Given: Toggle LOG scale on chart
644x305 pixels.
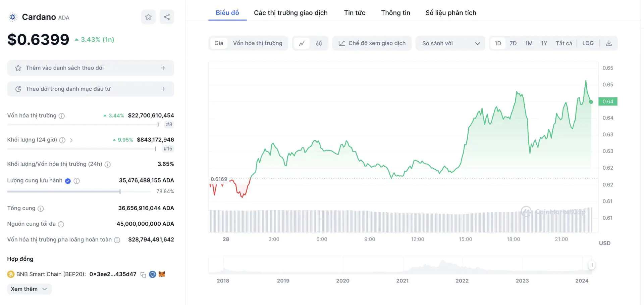Looking at the screenshot, I should coord(588,43).
